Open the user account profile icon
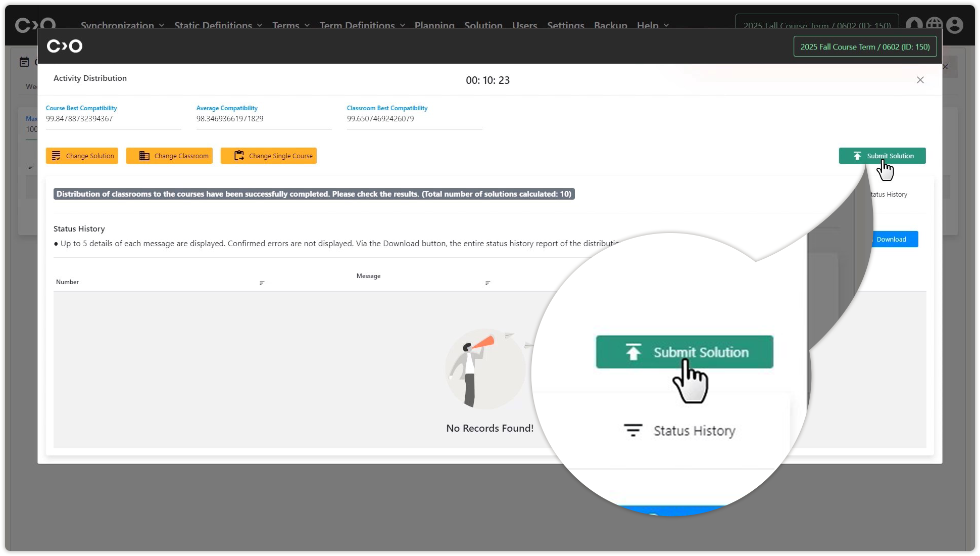The image size is (980, 556). click(x=954, y=25)
